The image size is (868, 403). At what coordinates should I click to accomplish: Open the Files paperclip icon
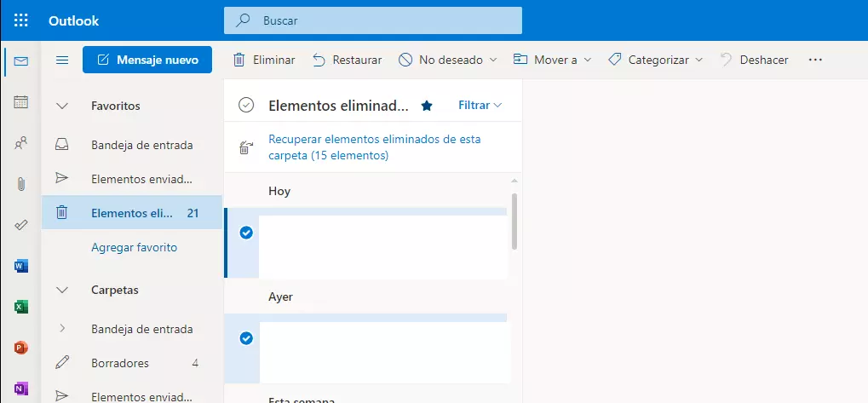21,184
